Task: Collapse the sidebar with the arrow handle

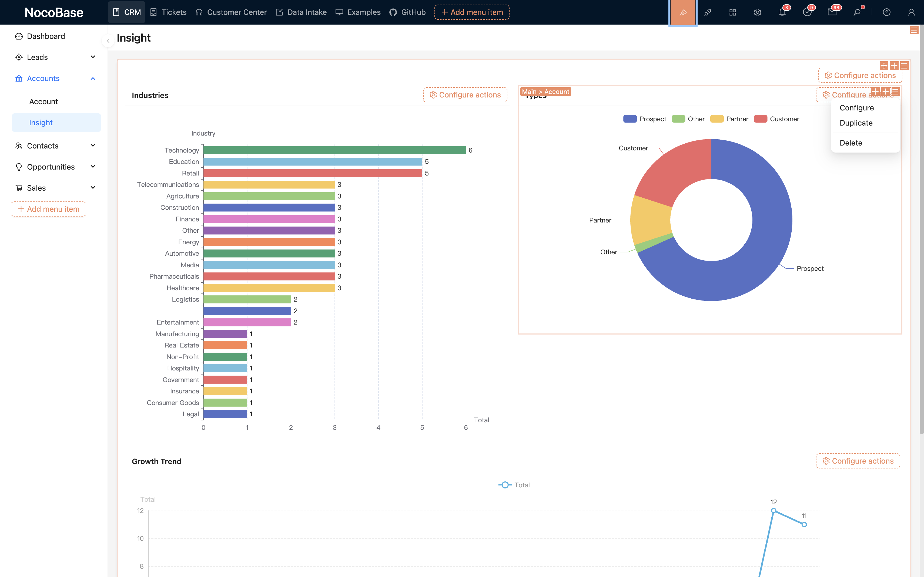Action: [108, 41]
